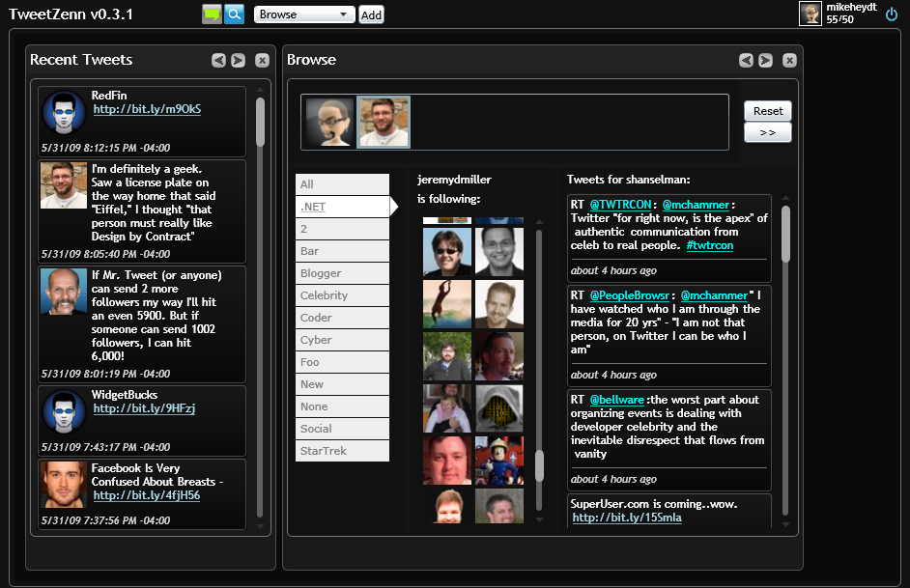Click the timestamp 5/31/09 8:01:19 PM -04:00

tap(105, 374)
